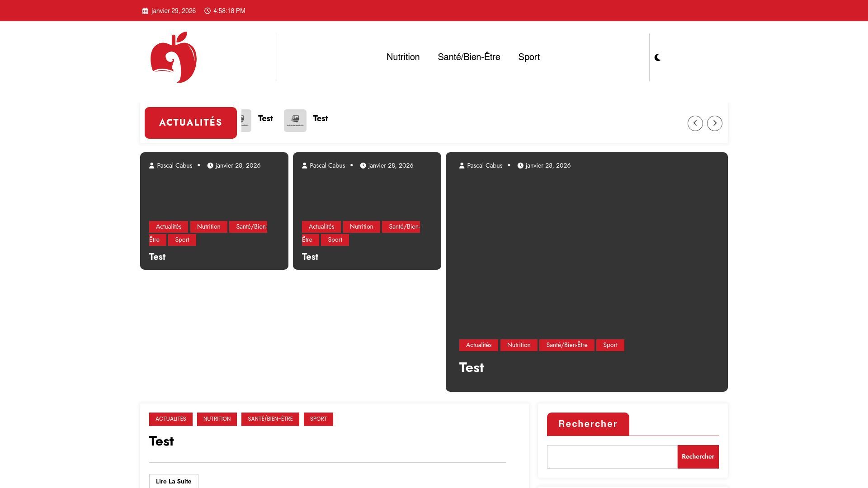The height and width of the screenshot is (488, 868).
Task: Click the user icon on first card
Action: pyautogui.click(x=152, y=165)
